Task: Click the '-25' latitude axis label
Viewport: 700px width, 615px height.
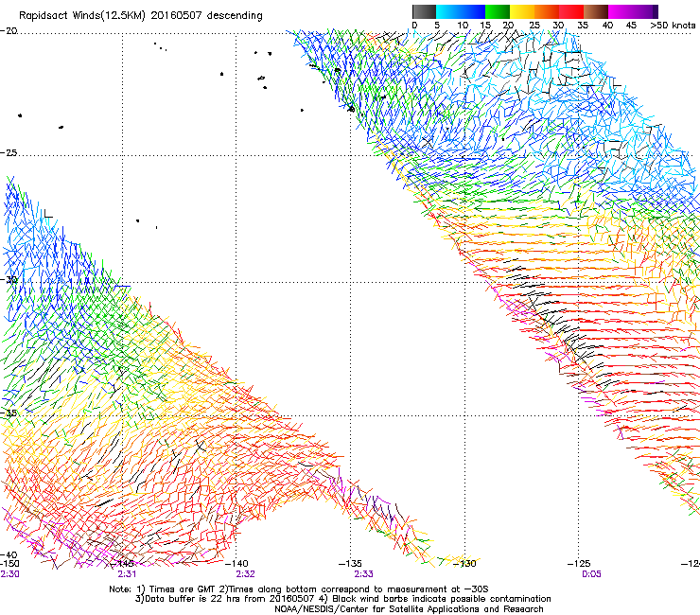Action: point(9,152)
